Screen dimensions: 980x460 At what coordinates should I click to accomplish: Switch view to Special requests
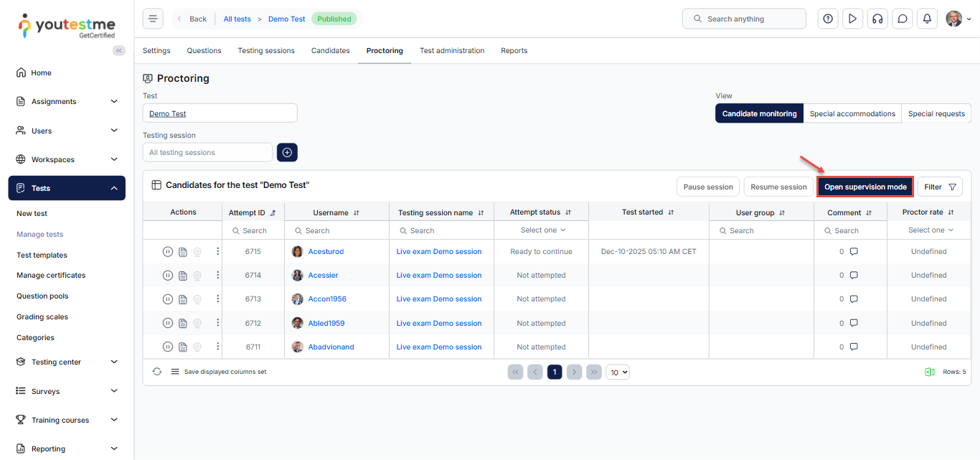(x=936, y=113)
